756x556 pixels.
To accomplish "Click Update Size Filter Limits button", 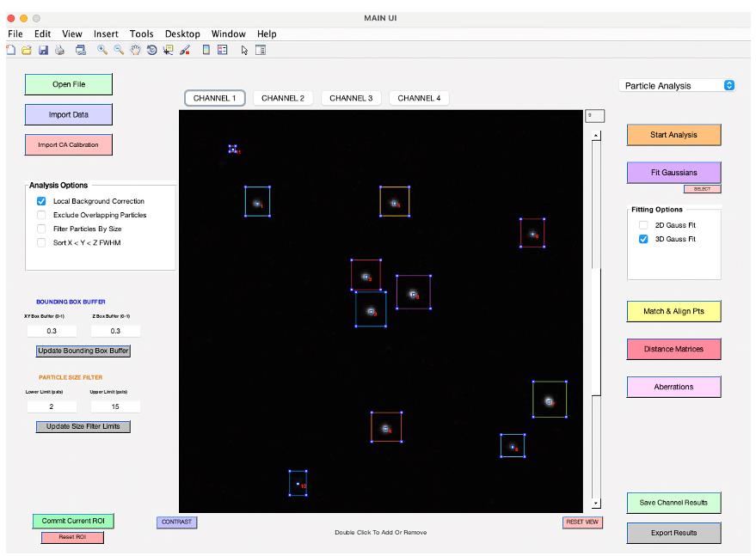I will [83, 426].
